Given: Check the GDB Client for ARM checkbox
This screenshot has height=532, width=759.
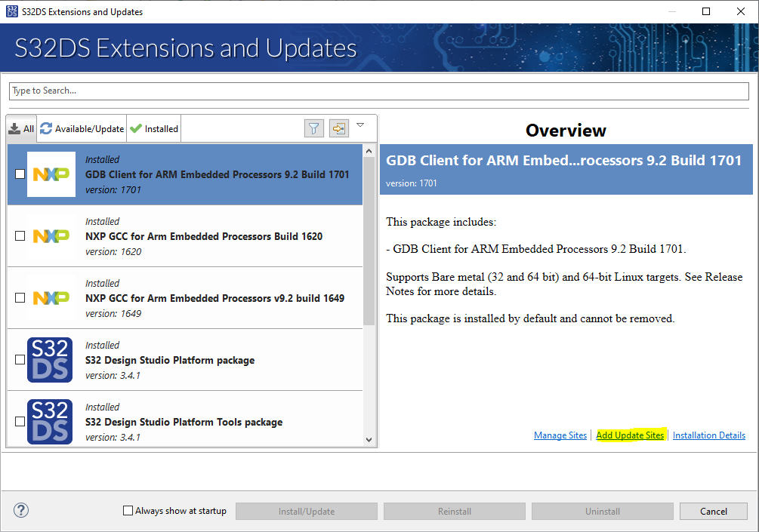Looking at the screenshot, I should [x=20, y=174].
